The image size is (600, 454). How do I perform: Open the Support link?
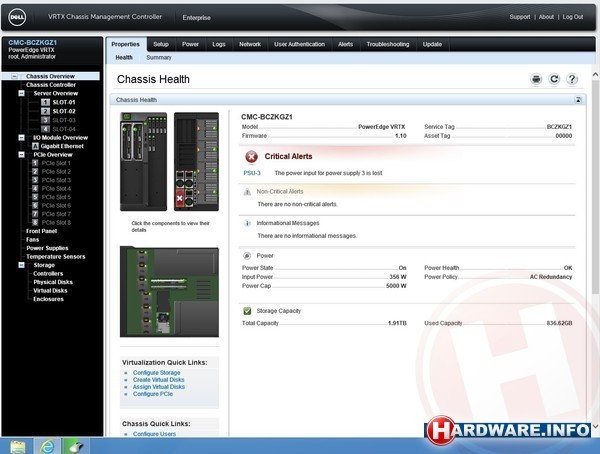coord(520,17)
